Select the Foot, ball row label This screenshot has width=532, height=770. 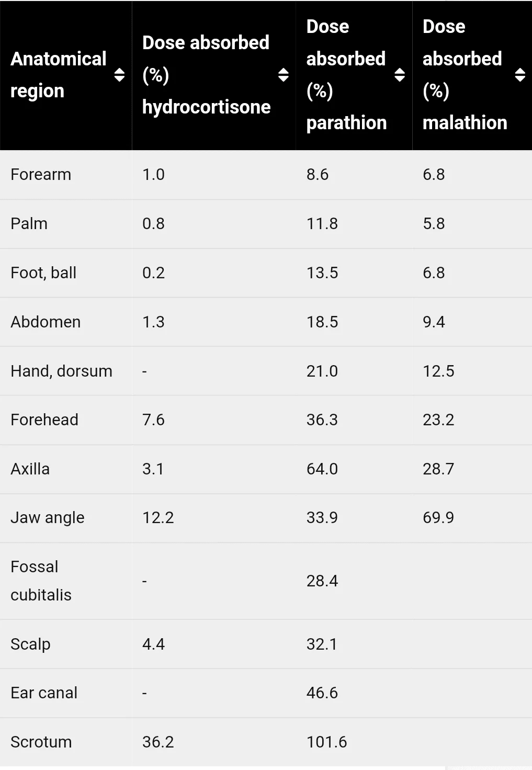(43, 273)
